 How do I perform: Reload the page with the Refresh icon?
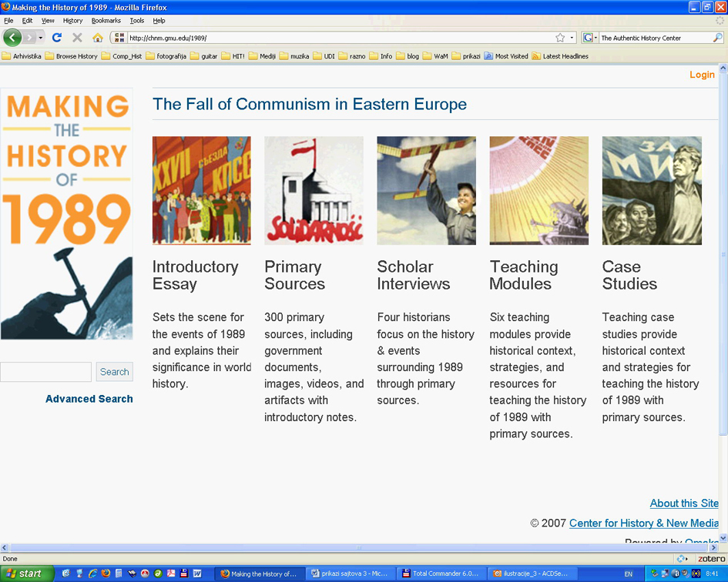57,38
